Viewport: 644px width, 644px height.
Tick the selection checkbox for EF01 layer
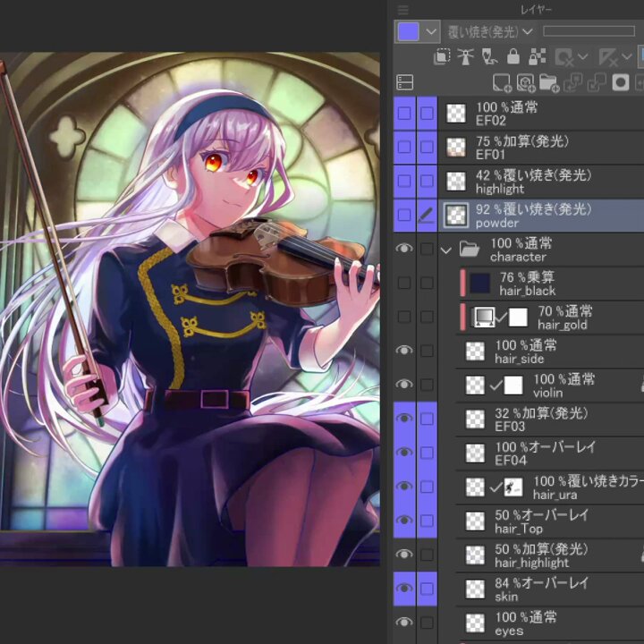tap(427, 147)
